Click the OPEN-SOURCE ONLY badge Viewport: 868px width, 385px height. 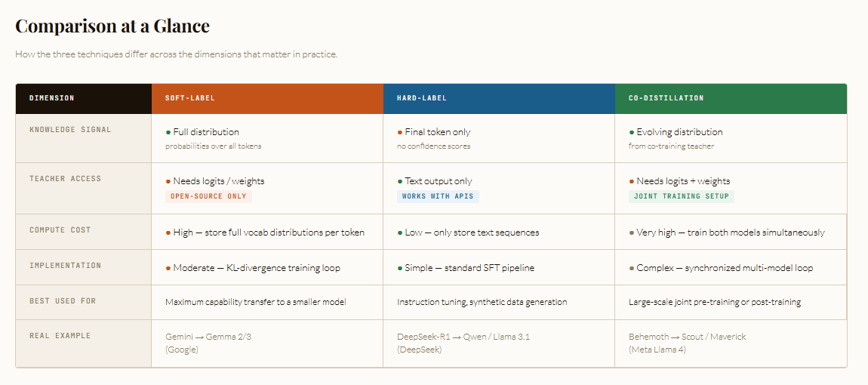pos(208,197)
